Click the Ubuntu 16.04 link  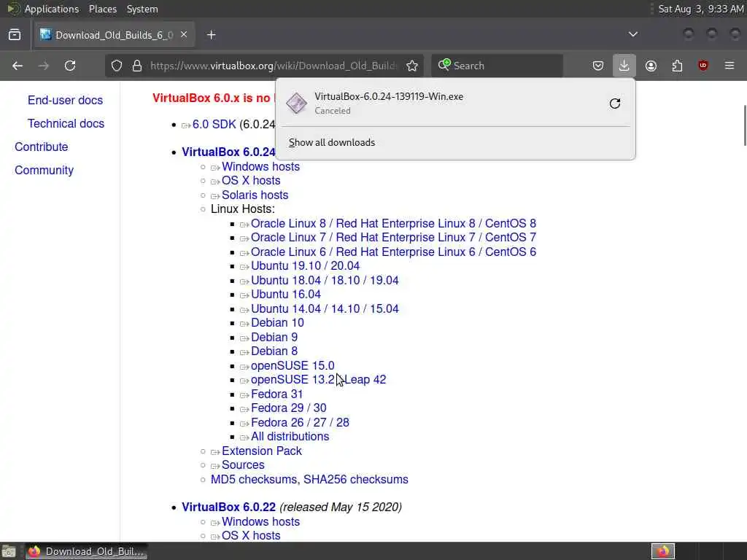(x=286, y=295)
